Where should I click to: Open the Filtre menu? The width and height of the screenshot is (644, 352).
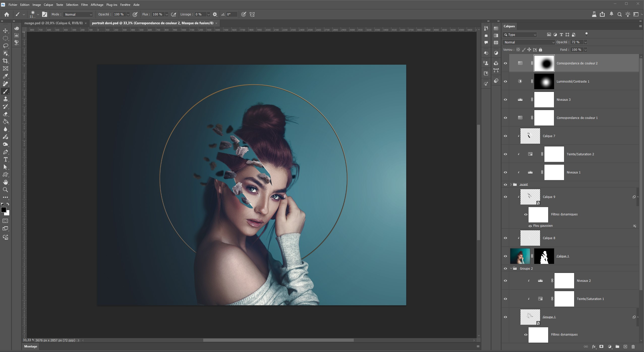(x=84, y=5)
